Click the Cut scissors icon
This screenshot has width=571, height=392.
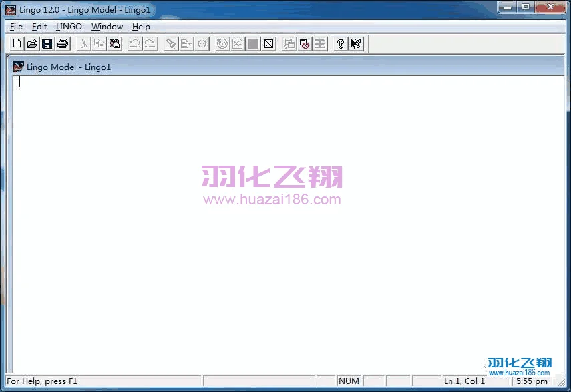coord(83,43)
